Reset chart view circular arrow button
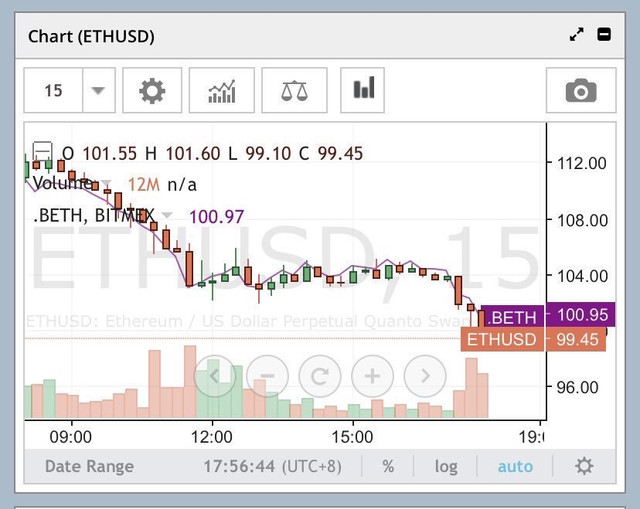The width and height of the screenshot is (640, 509). (320, 376)
